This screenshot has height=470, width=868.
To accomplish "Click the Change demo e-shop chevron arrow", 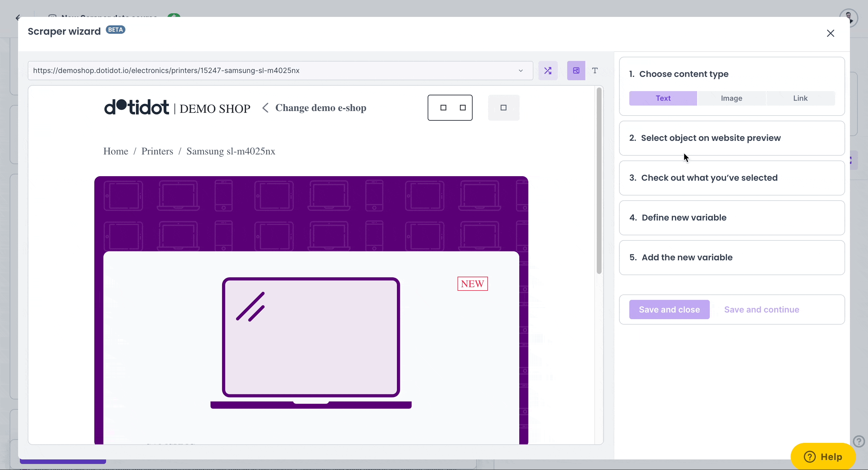I will coord(266,108).
